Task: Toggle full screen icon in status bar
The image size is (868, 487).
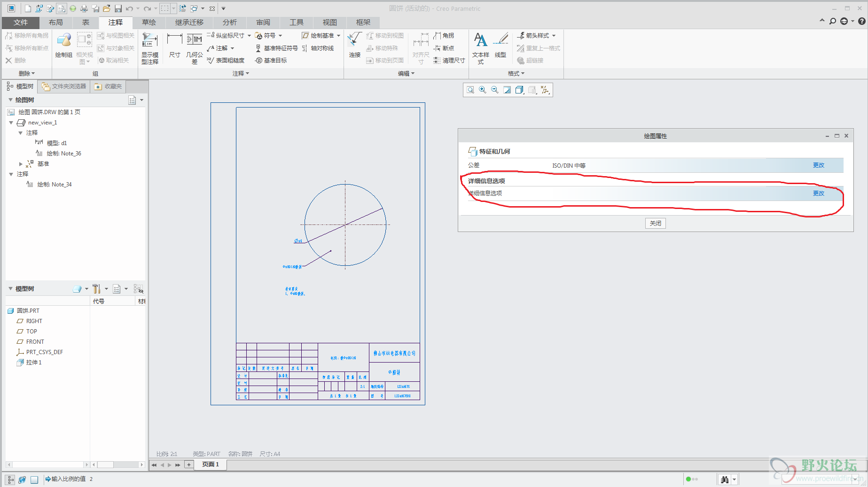Action: 34,479
